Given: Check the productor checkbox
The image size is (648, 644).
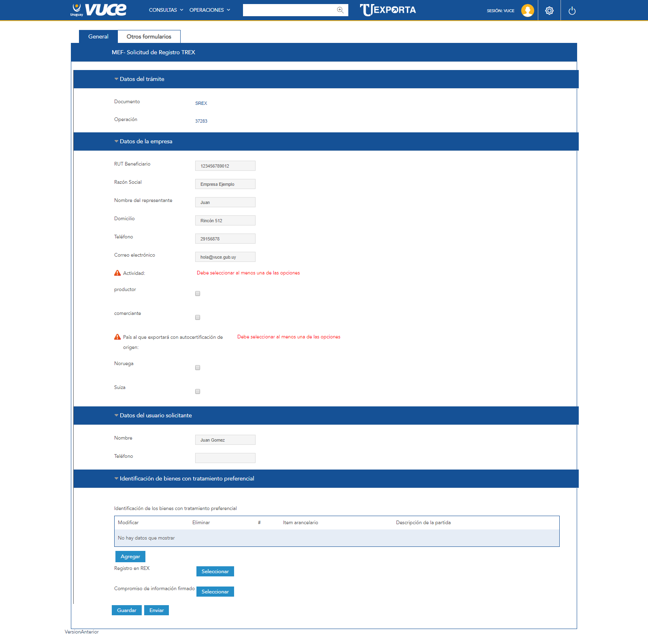Looking at the screenshot, I should pyautogui.click(x=198, y=293).
